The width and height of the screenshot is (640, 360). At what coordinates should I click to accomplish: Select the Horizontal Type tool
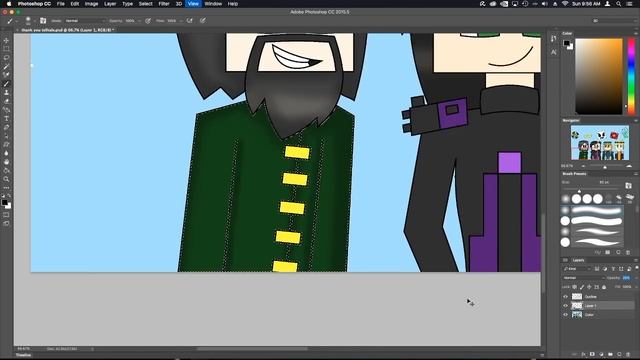click(6, 118)
